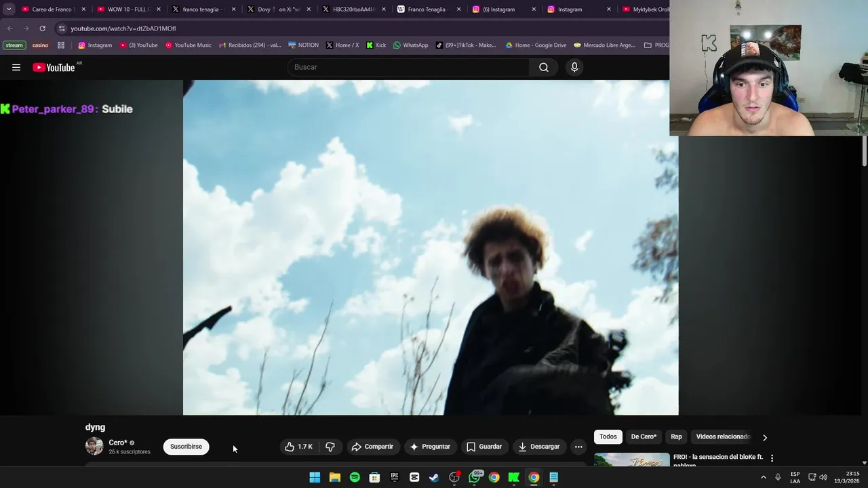Subscribe with Suscribirse button
The width and height of the screenshot is (868, 488).
tap(186, 447)
